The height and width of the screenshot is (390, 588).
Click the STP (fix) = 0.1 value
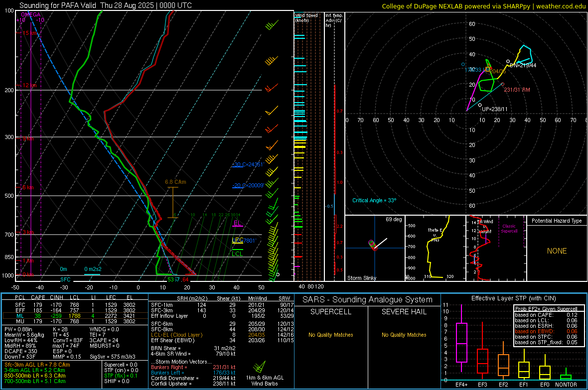point(121,376)
